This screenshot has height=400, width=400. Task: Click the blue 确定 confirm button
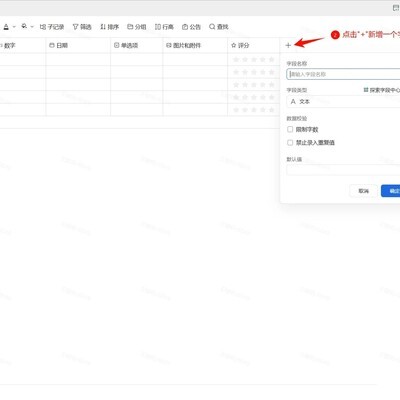pos(391,191)
